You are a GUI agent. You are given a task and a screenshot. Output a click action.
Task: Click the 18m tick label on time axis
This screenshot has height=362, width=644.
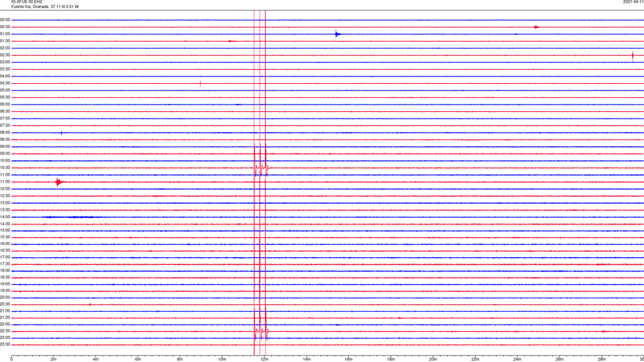point(391,359)
